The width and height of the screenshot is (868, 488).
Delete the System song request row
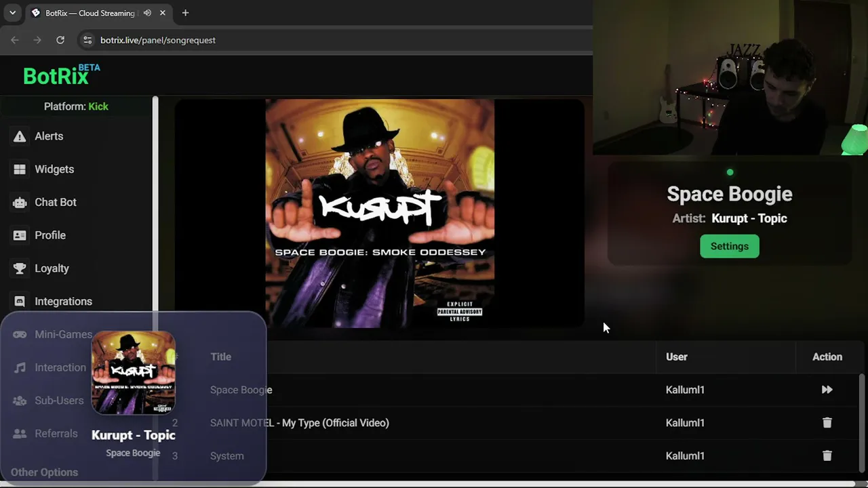[x=827, y=455]
